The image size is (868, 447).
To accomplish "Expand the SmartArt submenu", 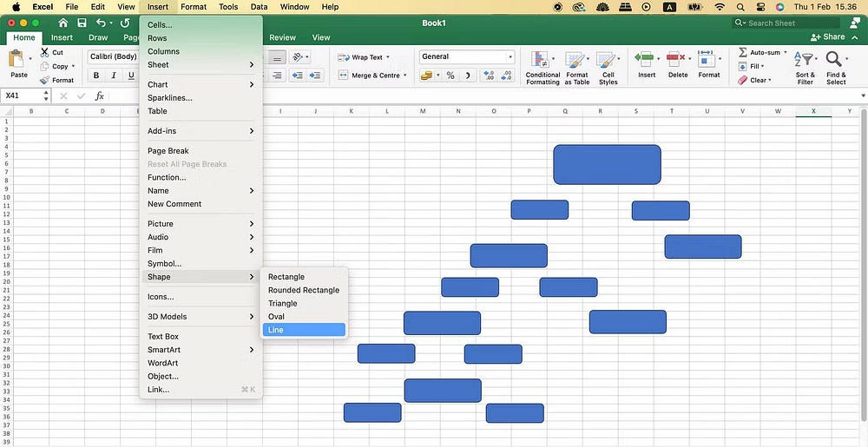I will (x=201, y=350).
